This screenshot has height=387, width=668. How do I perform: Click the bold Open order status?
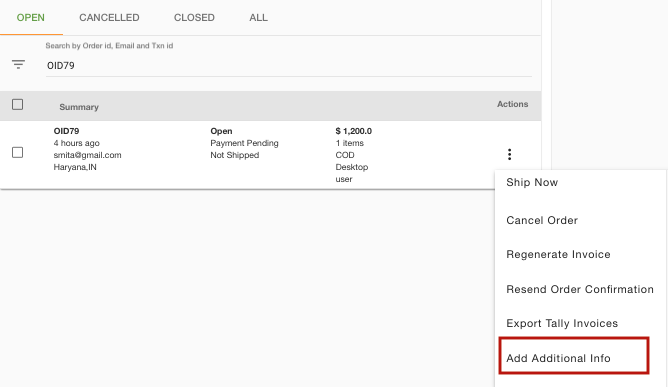click(x=221, y=131)
